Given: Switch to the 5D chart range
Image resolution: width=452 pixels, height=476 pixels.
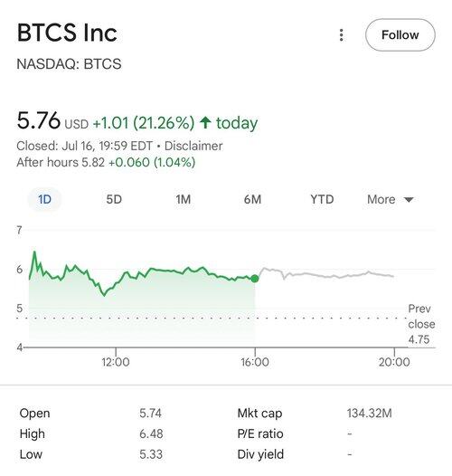Looking at the screenshot, I should click(x=114, y=199).
